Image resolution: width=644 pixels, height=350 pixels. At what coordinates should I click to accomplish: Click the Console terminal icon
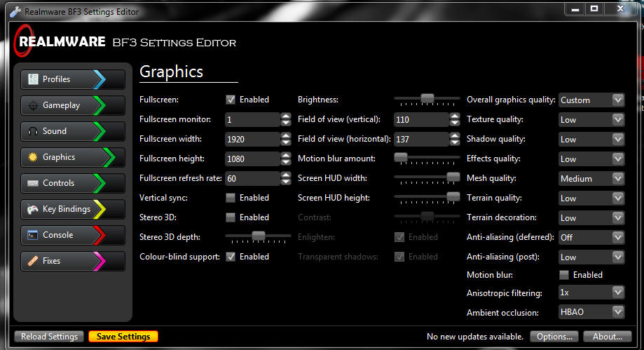click(33, 235)
